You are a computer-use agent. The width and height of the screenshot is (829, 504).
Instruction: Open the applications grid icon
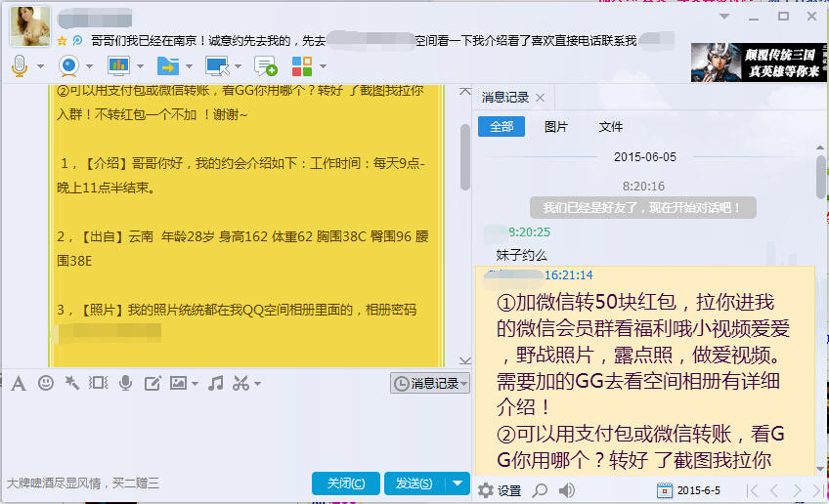[x=302, y=66]
